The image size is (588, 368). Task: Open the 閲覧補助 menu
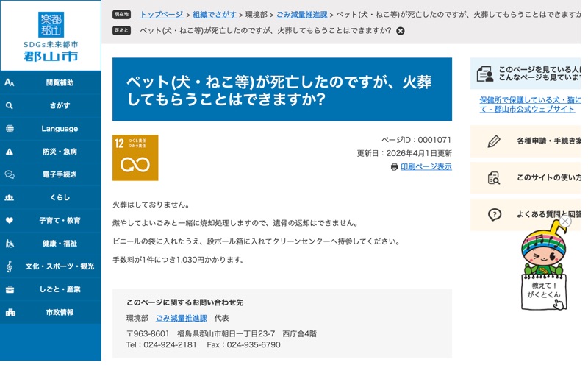click(51, 82)
